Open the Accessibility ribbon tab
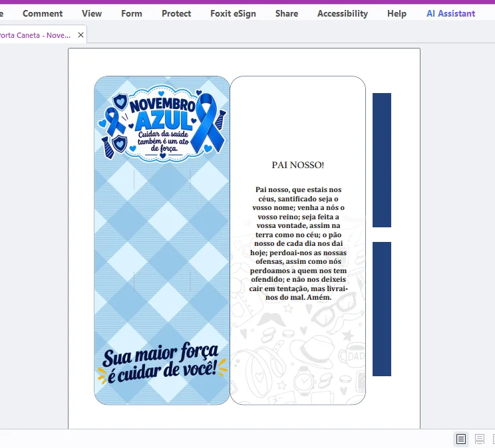The height and width of the screenshot is (448, 495). click(343, 13)
